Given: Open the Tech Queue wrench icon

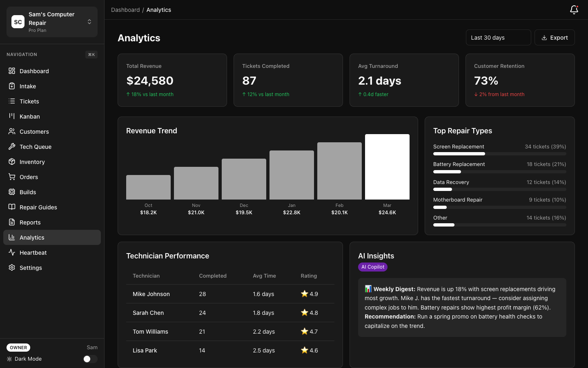Looking at the screenshot, I should [13, 146].
